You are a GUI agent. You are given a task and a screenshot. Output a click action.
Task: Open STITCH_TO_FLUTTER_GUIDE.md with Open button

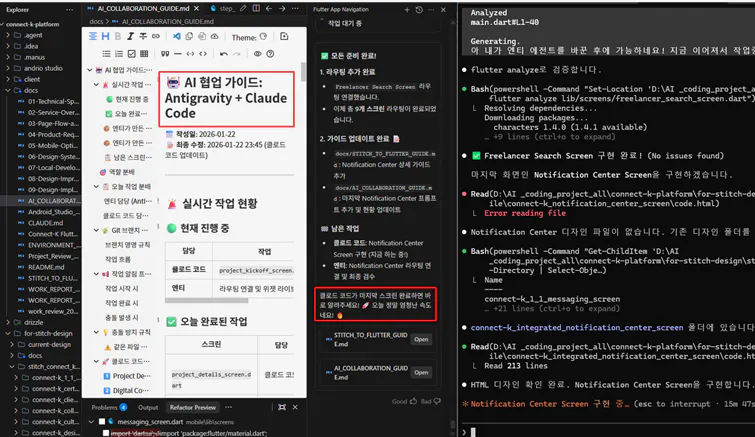tap(421, 339)
